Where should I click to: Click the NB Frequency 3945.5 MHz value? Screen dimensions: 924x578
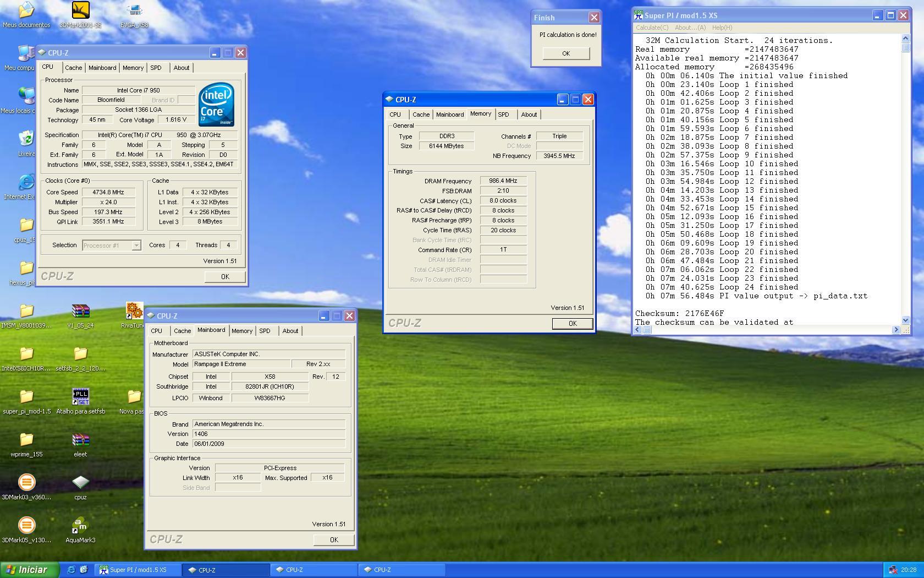559,156
